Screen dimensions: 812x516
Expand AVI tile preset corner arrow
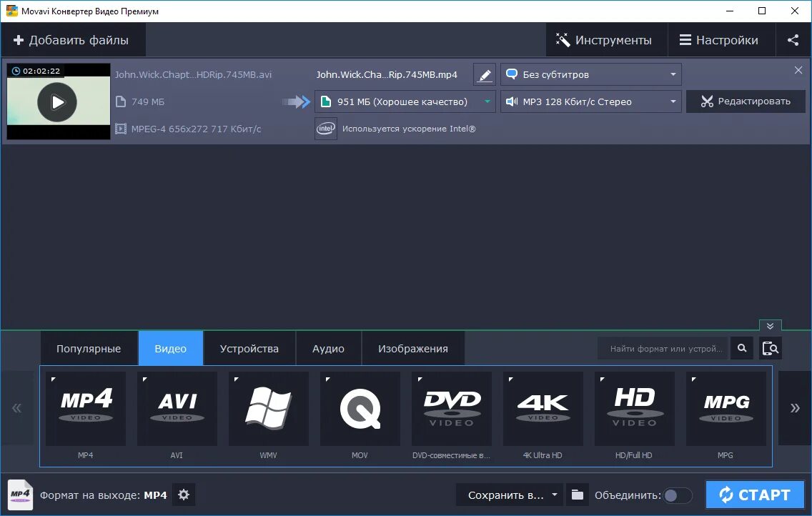point(144,379)
